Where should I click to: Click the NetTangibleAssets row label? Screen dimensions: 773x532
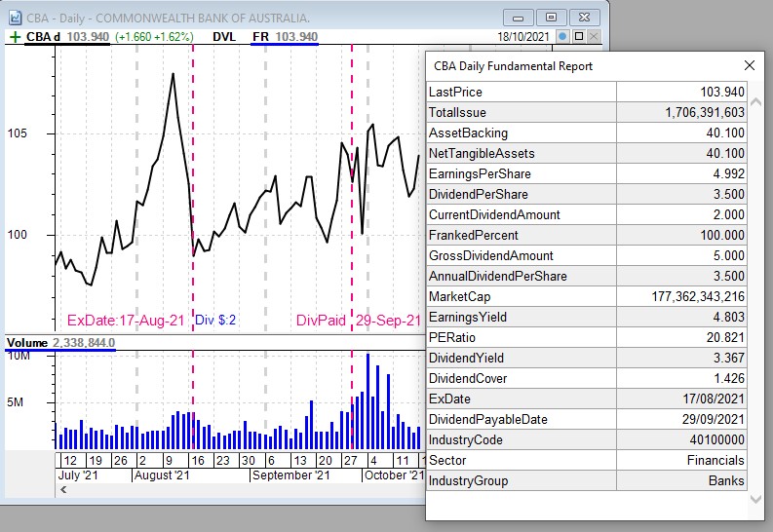point(482,154)
